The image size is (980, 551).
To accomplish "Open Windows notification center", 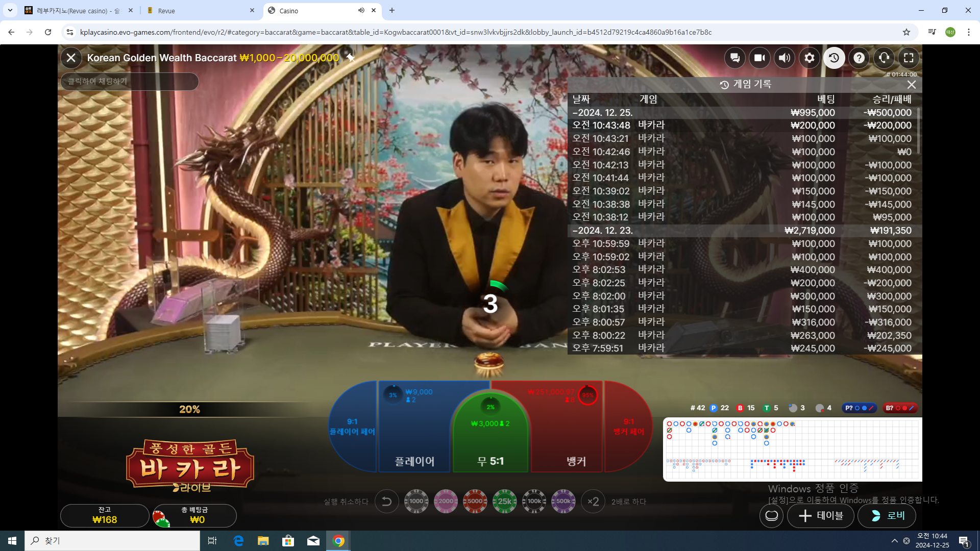I will (964, 541).
